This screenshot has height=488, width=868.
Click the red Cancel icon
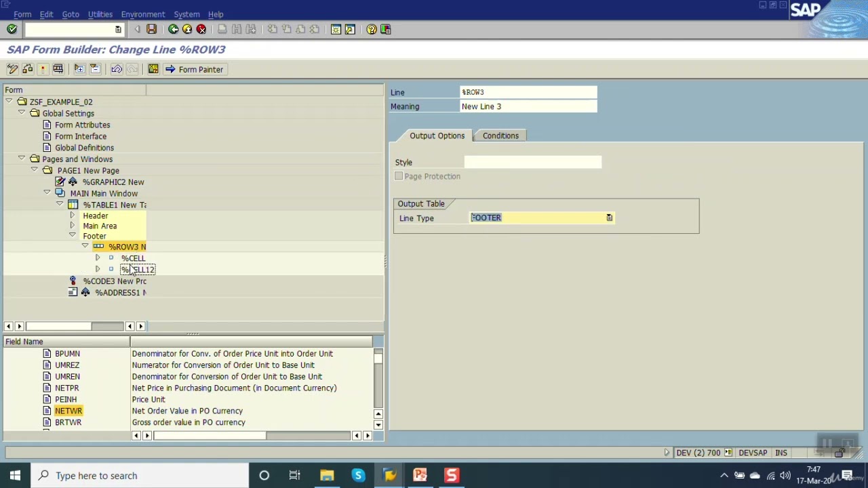201,29
